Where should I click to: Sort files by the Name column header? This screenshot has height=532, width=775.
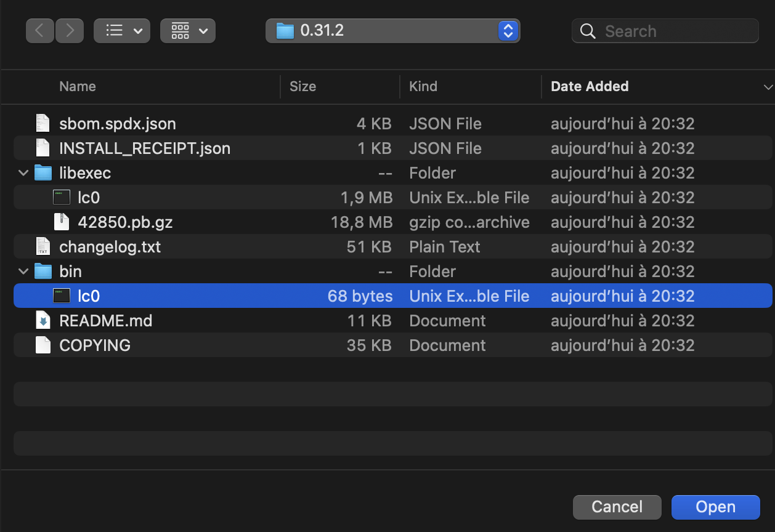(x=78, y=86)
